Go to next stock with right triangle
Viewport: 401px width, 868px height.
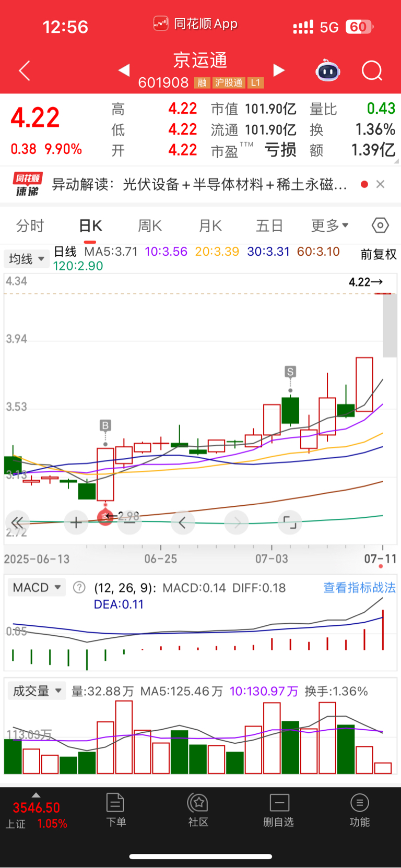pyautogui.click(x=279, y=70)
